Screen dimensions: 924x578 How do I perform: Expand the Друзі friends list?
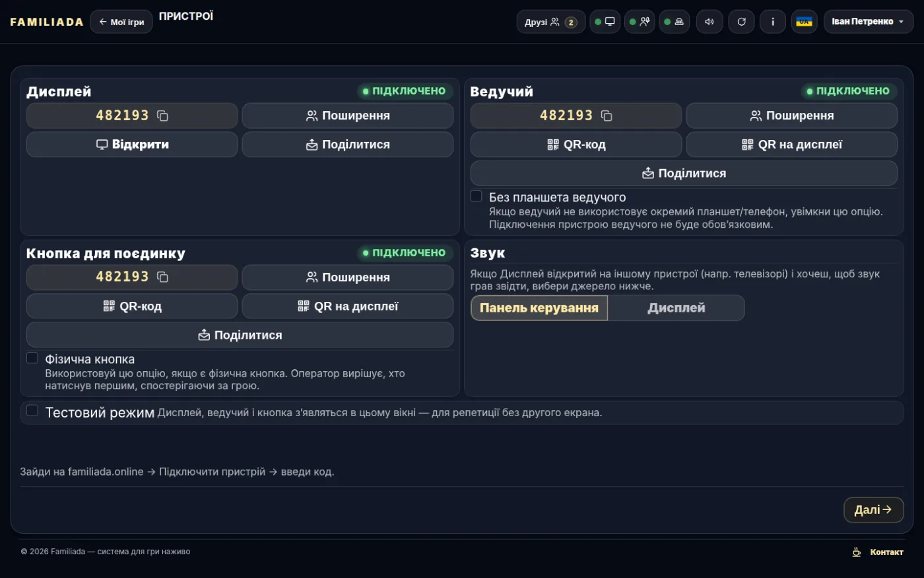551,22
